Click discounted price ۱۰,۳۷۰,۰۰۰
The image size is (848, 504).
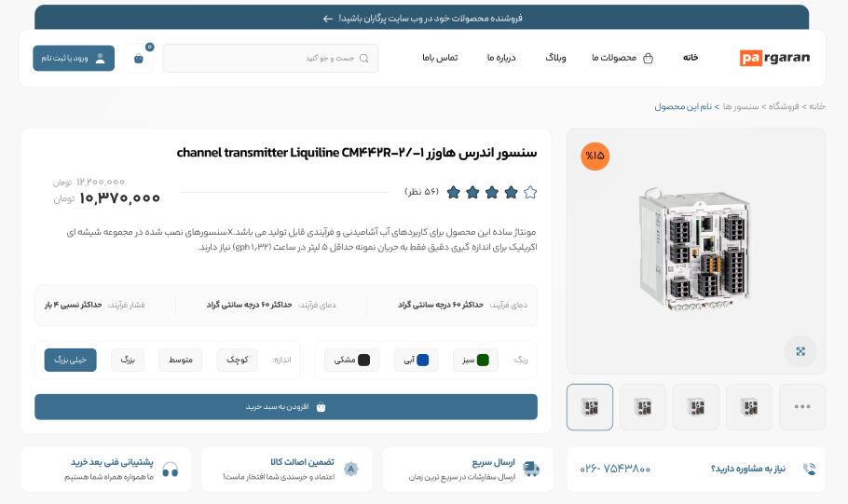click(119, 199)
